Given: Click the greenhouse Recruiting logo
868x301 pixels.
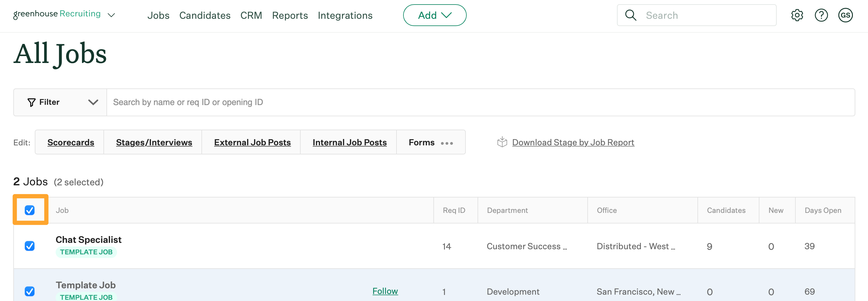Looking at the screenshot, I should (57, 14).
